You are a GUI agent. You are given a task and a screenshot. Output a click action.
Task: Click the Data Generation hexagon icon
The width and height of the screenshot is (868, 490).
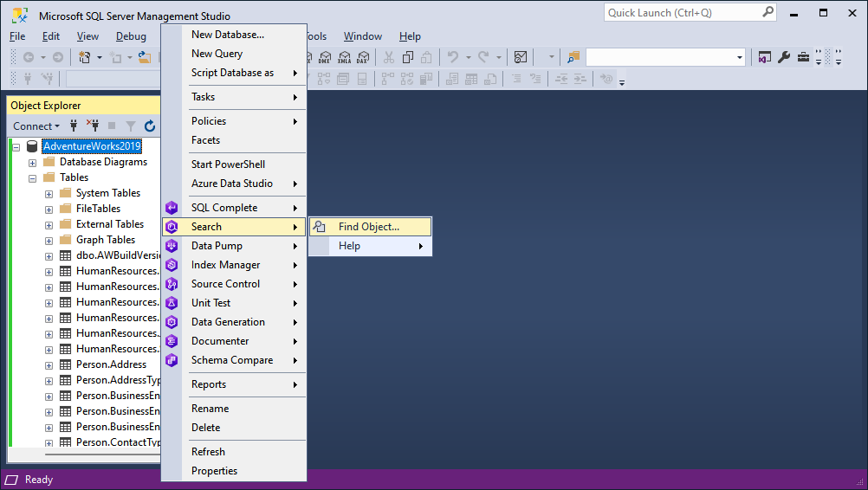pyautogui.click(x=172, y=322)
